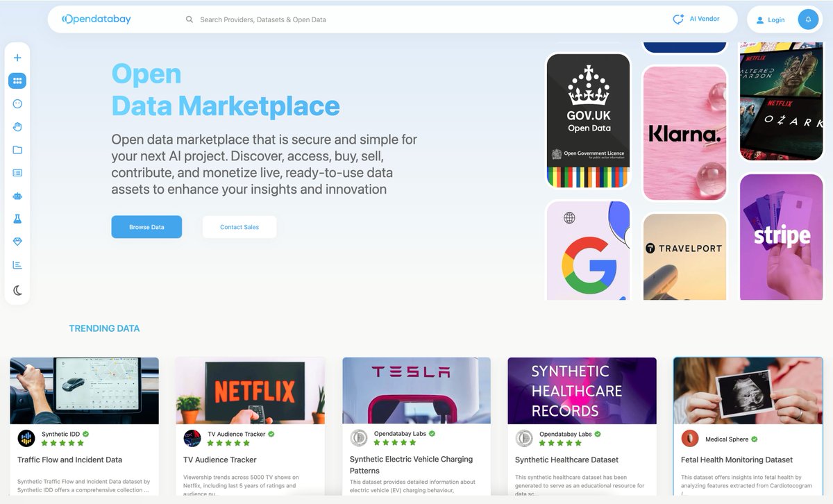Click the Login button
Image resolution: width=833 pixels, height=504 pixels.
click(x=770, y=19)
